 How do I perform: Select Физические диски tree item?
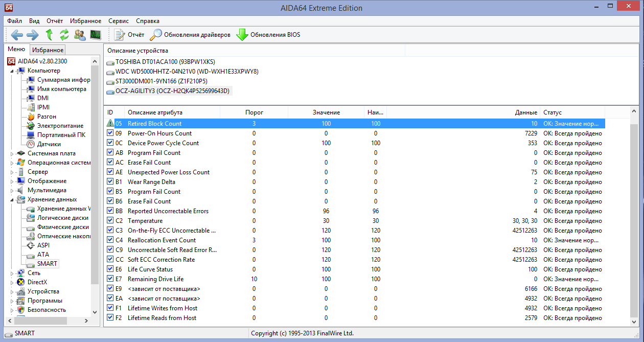pos(58,227)
